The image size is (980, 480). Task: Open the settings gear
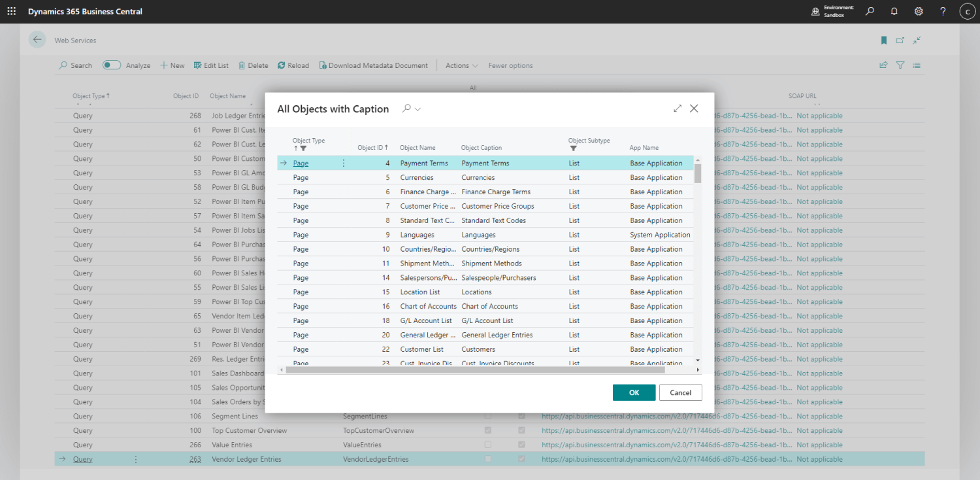(919, 11)
